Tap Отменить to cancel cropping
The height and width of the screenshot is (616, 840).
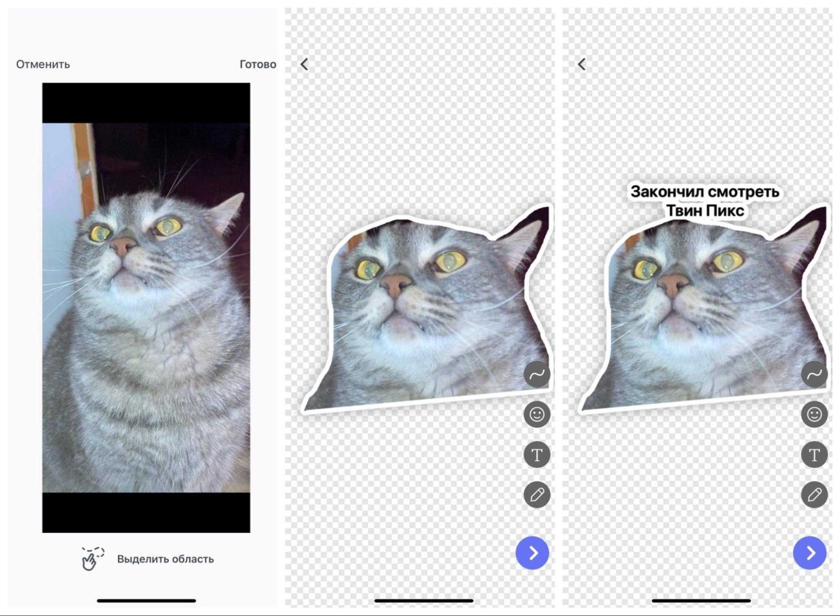tap(43, 64)
